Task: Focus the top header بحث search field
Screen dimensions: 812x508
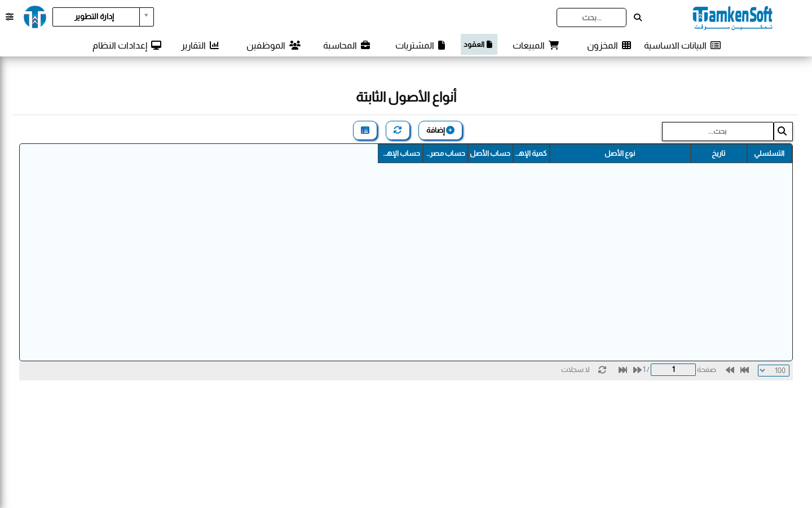Action: (x=592, y=17)
